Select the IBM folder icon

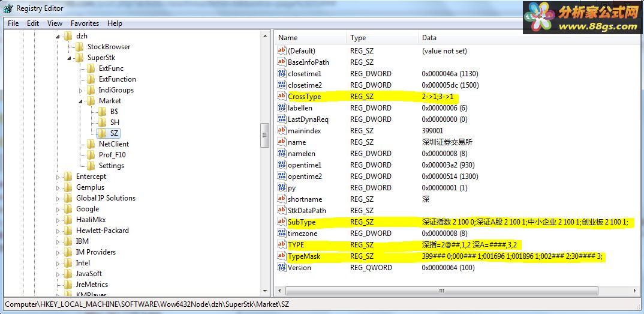click(x=68, y=241)
